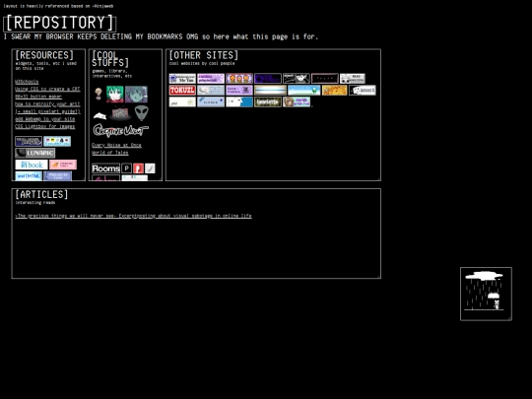Grab the Other Sites box resize handle
This screenshot has width=532, height=399.
coord(378,178)
